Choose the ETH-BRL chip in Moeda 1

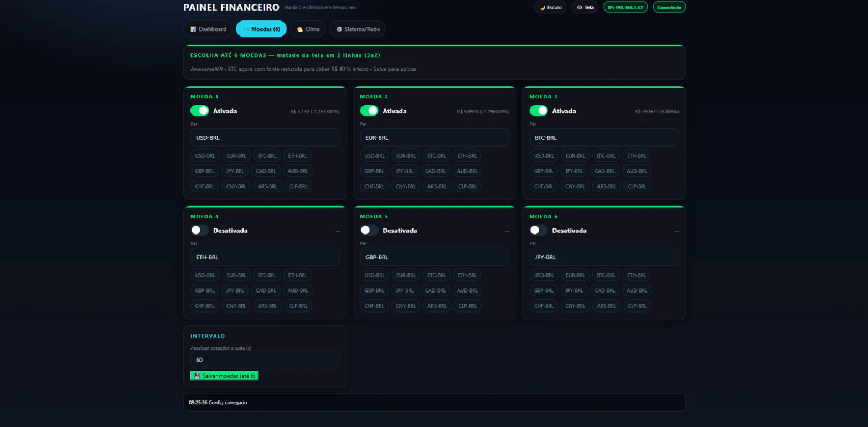click(x=297, y=155)
